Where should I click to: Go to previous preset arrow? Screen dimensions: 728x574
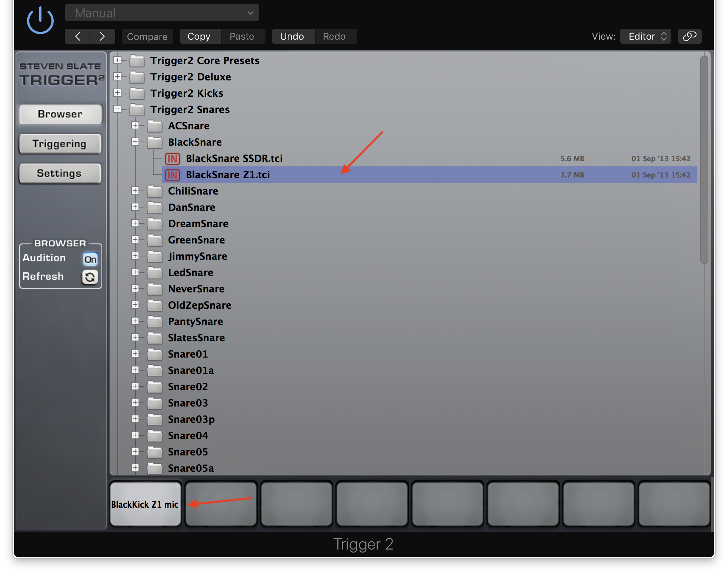click(77, 36)
